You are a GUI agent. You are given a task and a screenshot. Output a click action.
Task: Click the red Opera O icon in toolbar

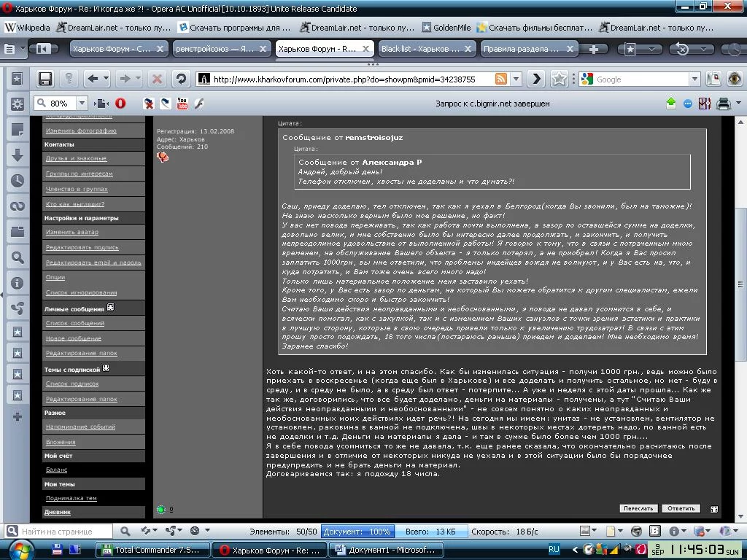[x=120, y=104]
